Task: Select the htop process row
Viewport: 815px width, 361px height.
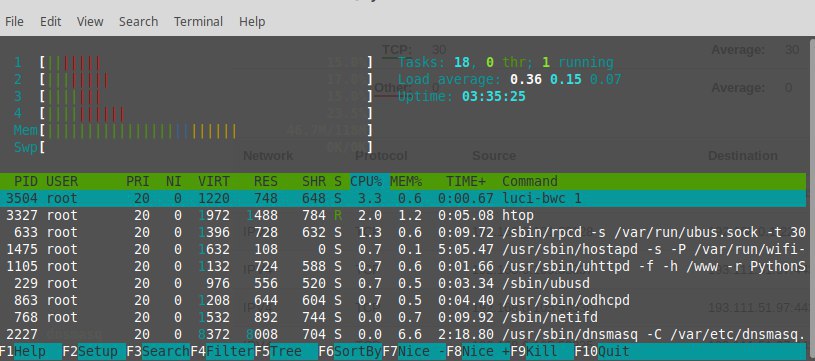Action: point(403,215)
